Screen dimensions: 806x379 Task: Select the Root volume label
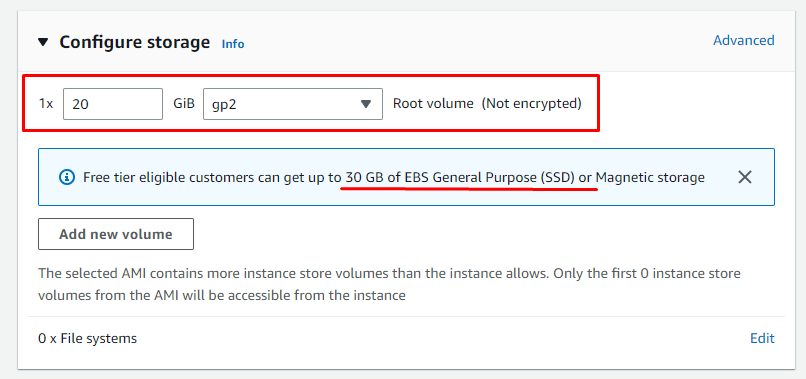tap(433, 103)
